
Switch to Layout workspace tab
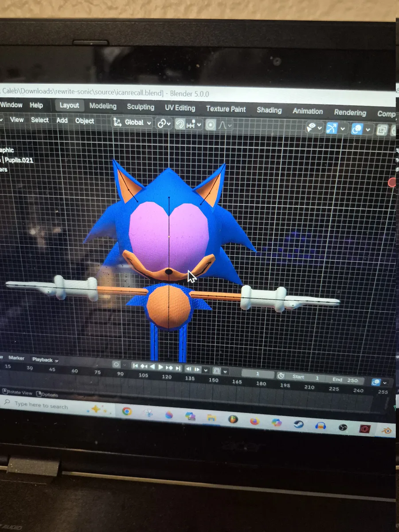coord(69,106)
